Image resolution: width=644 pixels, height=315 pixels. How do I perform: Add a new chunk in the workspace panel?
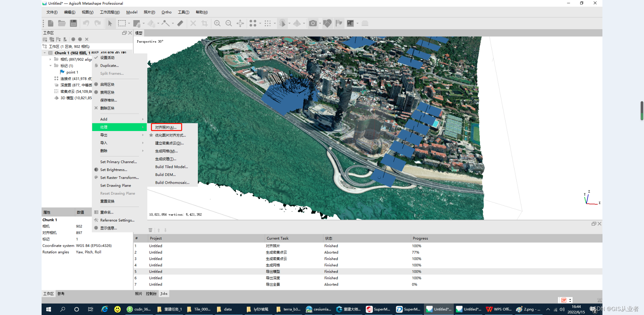pos(45,39)
